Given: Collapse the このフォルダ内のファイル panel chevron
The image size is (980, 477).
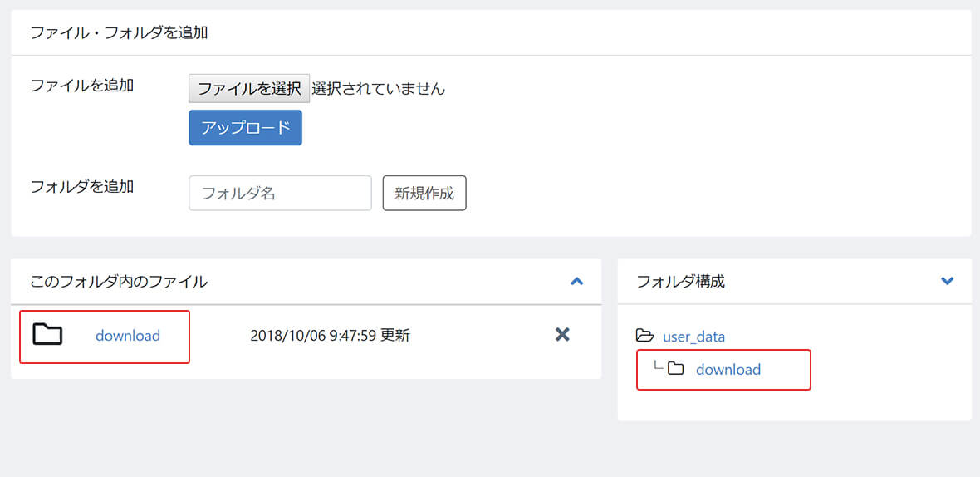Looking at the screenshot, I should click(577, 282).
